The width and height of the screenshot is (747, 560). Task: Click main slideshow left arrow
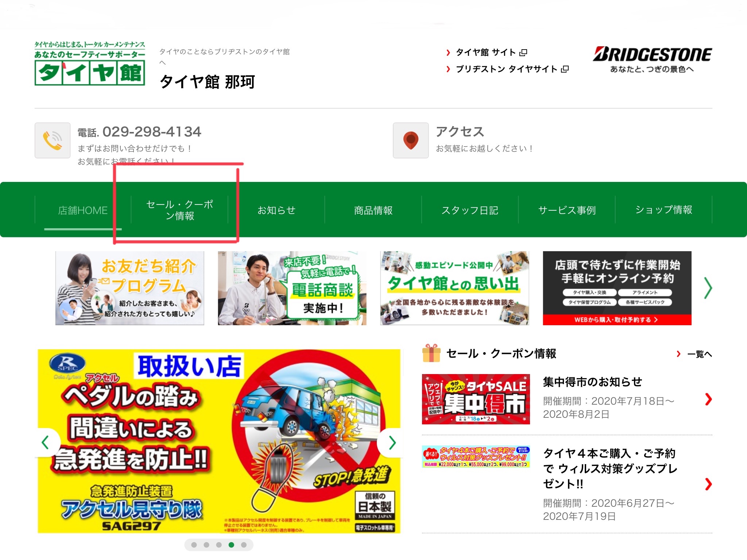[46, 443]
